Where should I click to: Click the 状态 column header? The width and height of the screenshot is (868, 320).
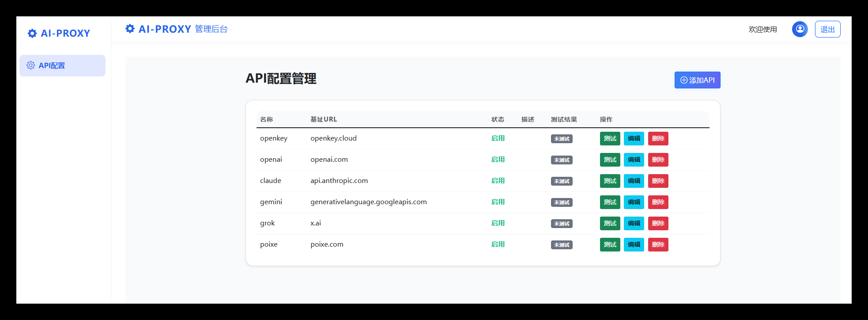(498, 119)
